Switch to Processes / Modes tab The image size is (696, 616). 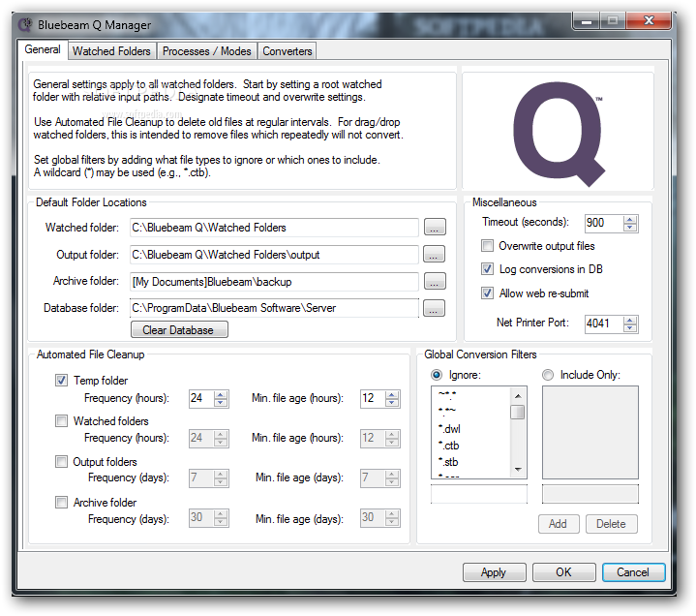tap(206, 51)
